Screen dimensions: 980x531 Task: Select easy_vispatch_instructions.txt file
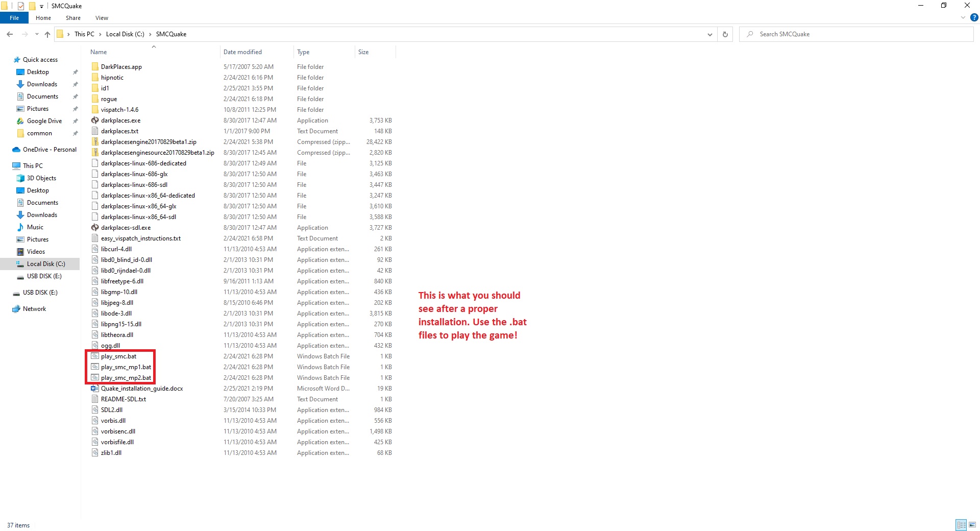tap(141, 238)
